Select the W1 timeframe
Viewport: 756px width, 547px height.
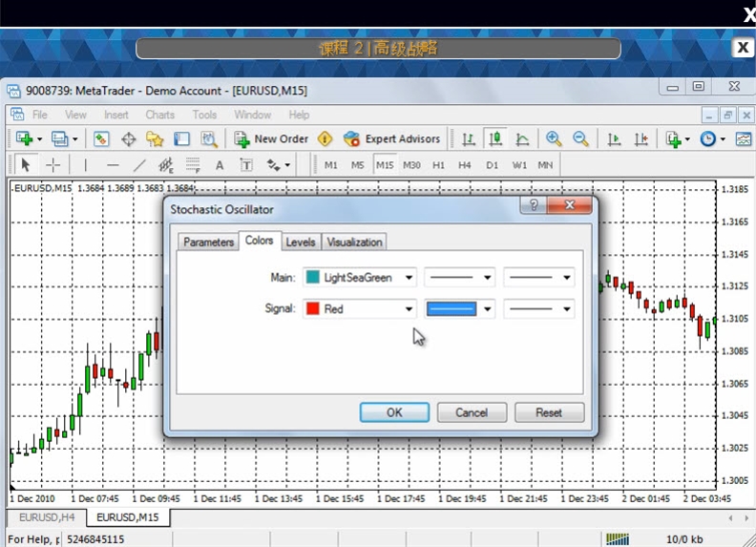[519, 165]
